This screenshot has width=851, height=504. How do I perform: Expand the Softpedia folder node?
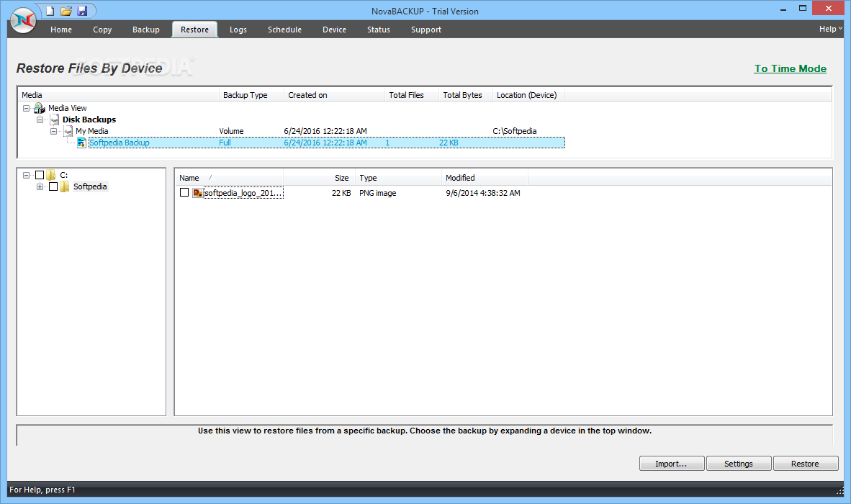pos(40,186)
